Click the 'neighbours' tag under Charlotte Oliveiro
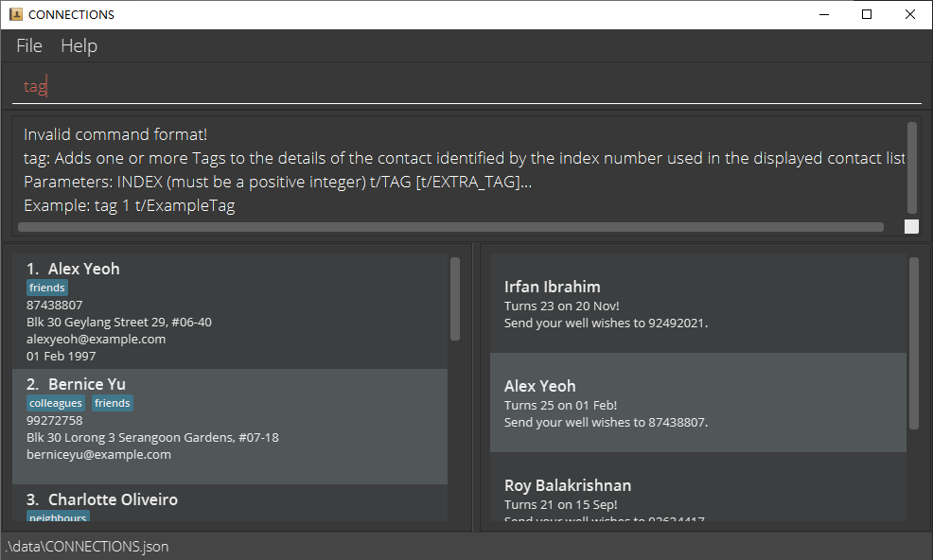The width and height of the screenshot is (933, 560). 59,516
